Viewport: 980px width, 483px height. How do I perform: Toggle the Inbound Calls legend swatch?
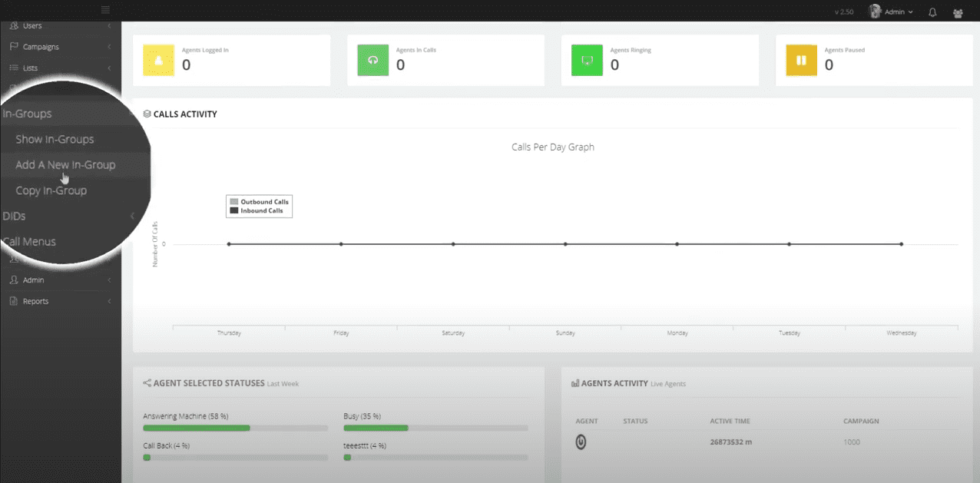point(234,210)
